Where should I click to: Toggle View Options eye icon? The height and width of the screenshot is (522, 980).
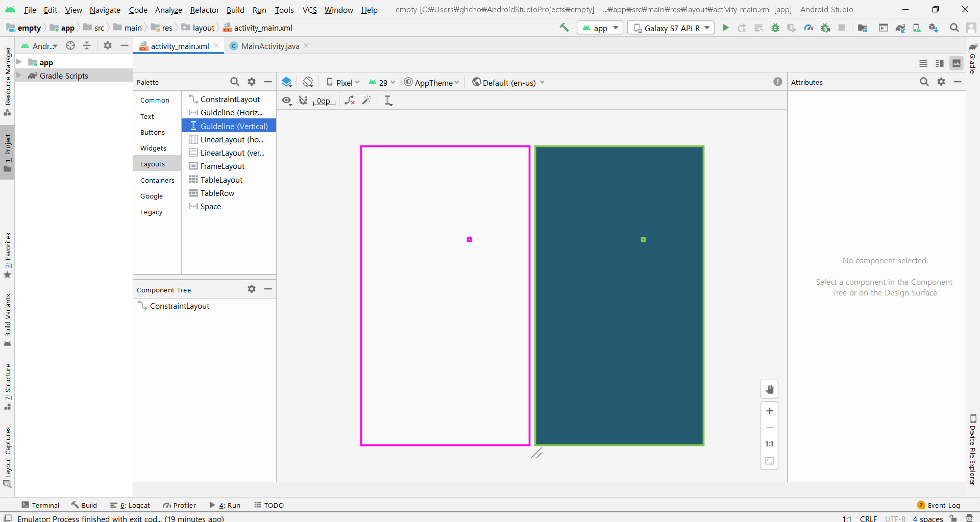pos(287,101)
